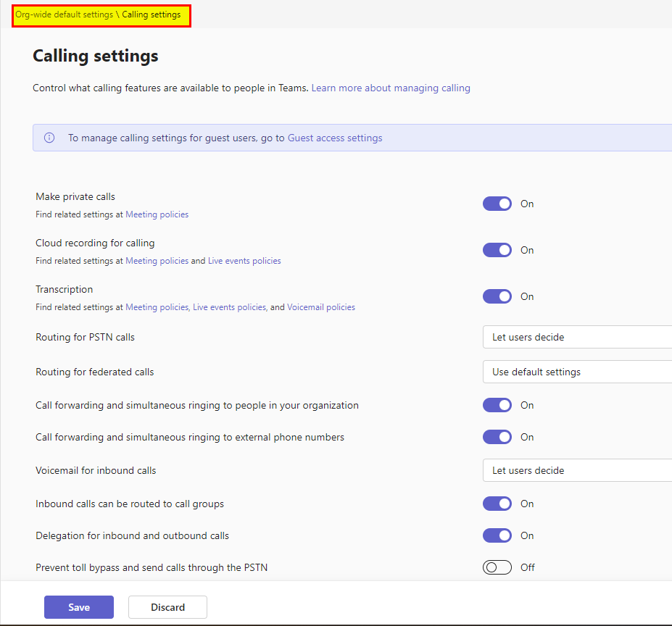Toggle call forwarding to people in organization

pos(497,405)
